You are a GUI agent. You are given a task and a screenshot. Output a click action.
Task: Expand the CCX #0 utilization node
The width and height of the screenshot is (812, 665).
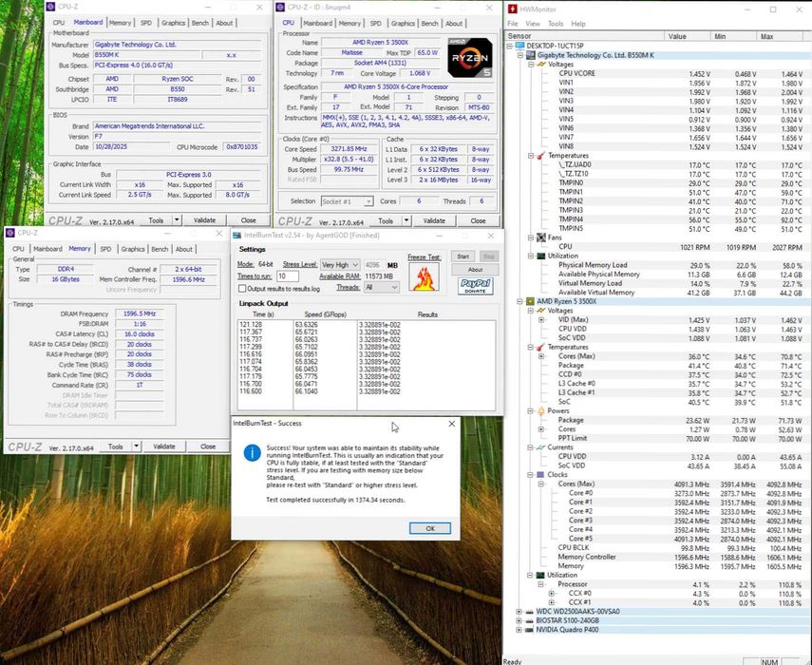tap(552, 594)
